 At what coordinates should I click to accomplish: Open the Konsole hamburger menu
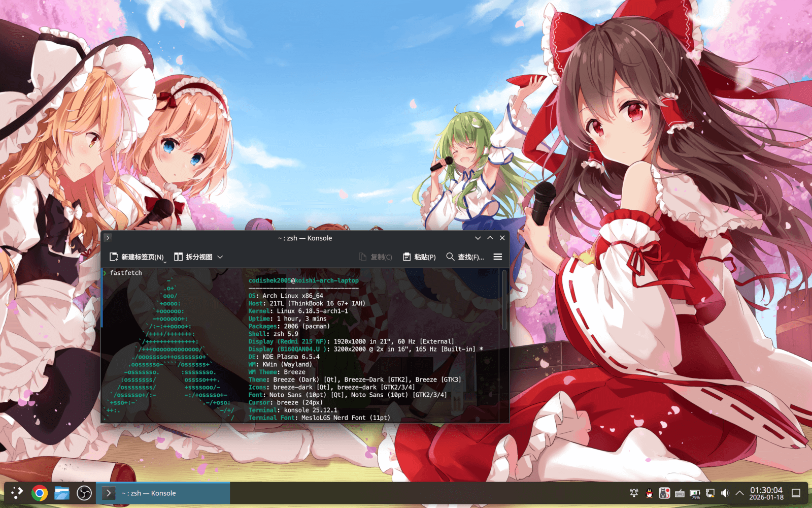click(497, 257)
